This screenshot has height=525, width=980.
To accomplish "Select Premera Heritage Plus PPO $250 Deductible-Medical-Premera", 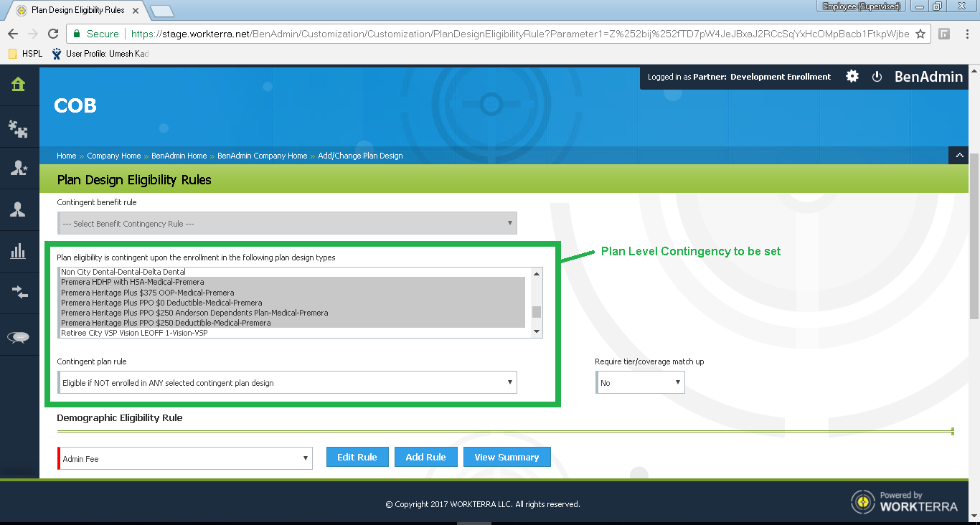I will [293, 323].
